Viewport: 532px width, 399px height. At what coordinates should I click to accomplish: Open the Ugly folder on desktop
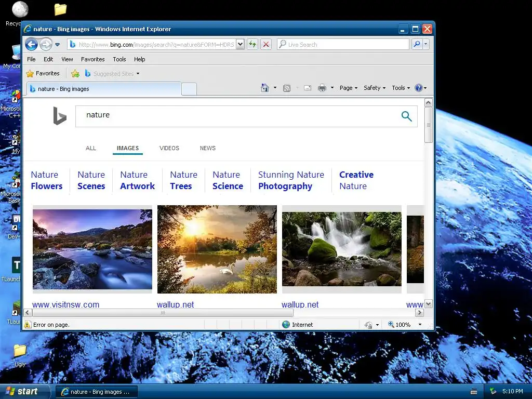pos(20,355)
